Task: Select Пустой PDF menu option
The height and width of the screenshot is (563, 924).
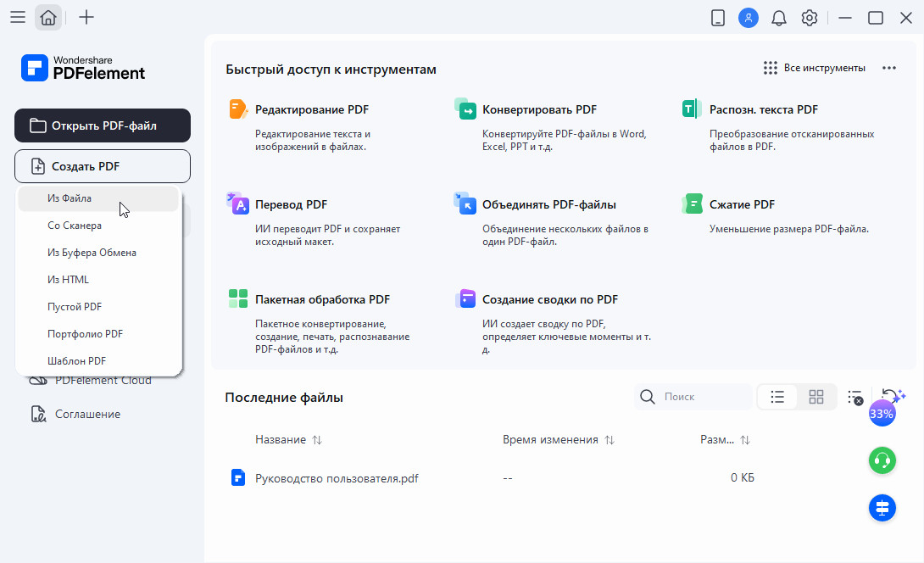Action: click(75, 307)
